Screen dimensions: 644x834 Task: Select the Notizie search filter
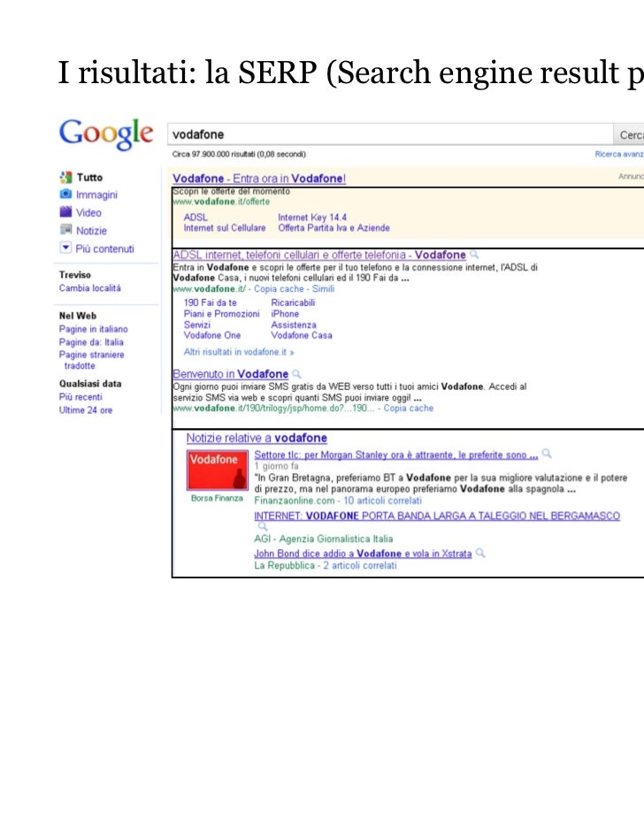click(x=91, y=230)
